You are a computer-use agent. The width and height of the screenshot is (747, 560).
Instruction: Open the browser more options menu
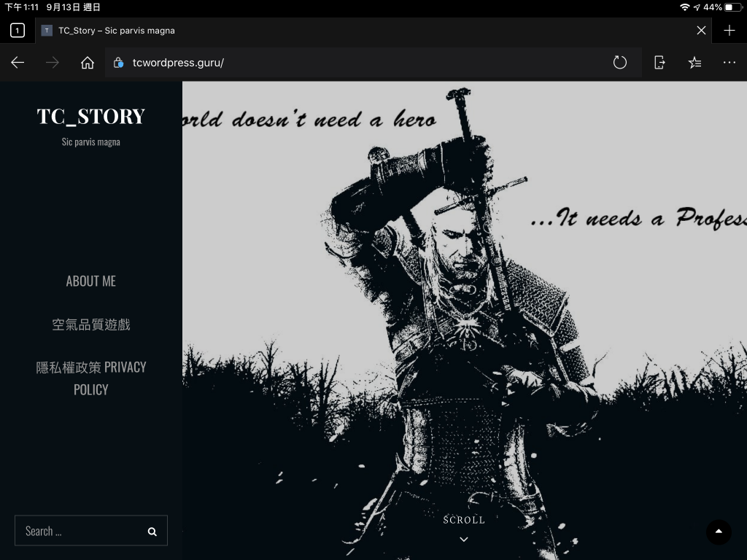click(729, 63)
